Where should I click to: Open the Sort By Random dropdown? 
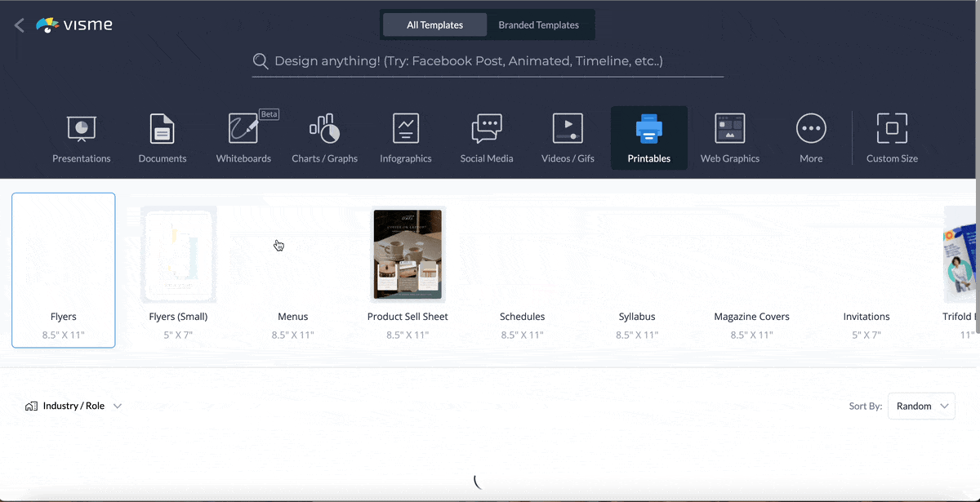(921, 406)
